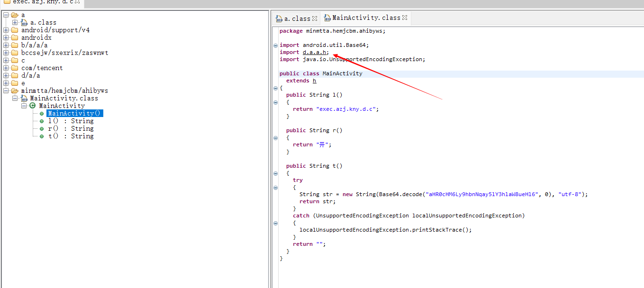Viewport: 644px width, 288px height.
Task: Click the d/a/a package folder icon
Action: [15, 75]
